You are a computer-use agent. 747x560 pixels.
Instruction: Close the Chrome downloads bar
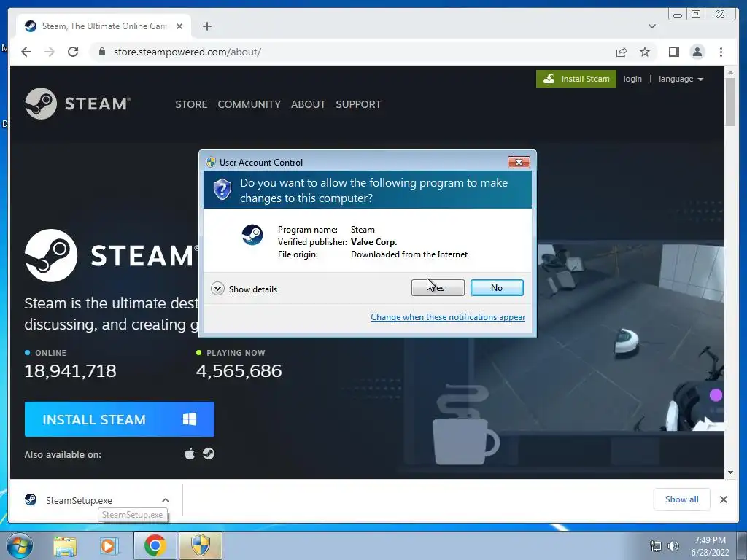click(723, 499)
